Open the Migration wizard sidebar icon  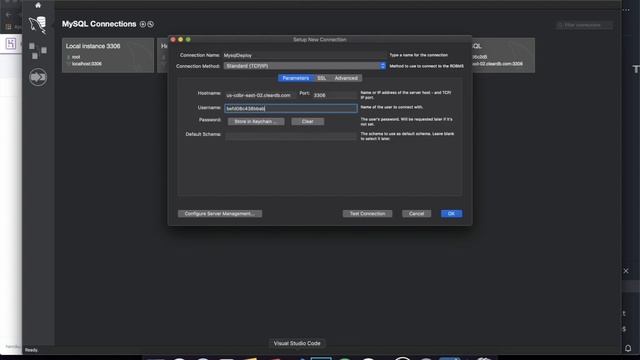[x=38, y=77]
